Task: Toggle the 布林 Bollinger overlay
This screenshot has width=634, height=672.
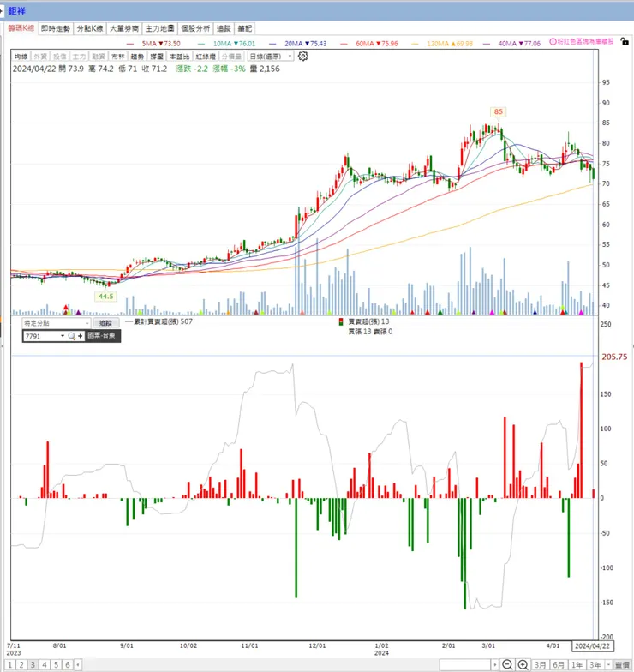Action: click(x=118, y=57)
